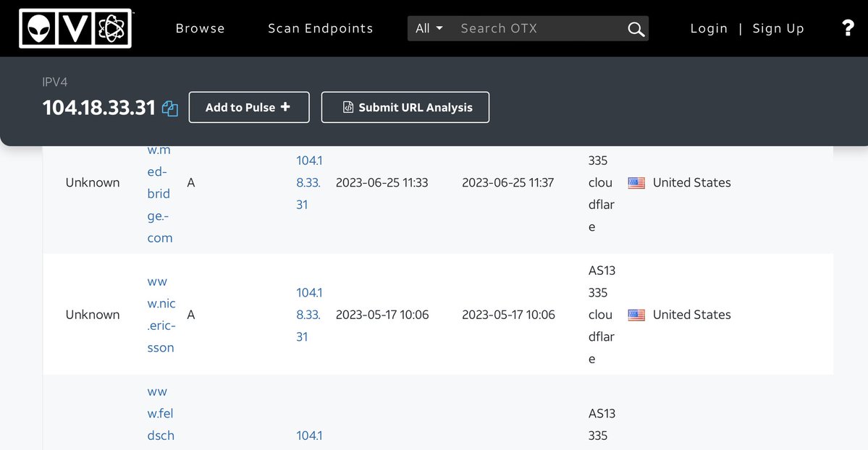Open Scan Endpoints page
Screen dimensions: 868x450
(x=321, y=28)
